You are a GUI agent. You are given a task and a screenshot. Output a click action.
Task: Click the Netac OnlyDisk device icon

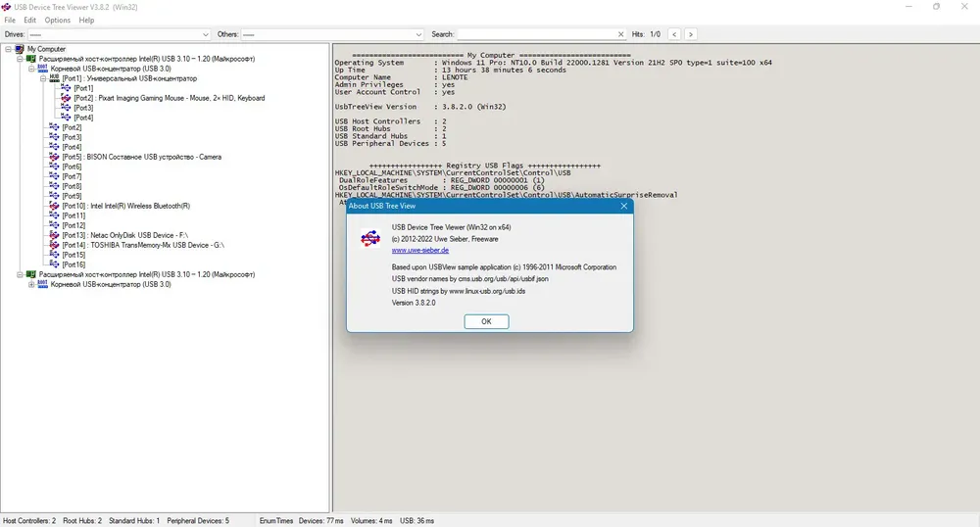tap(54, 235)
